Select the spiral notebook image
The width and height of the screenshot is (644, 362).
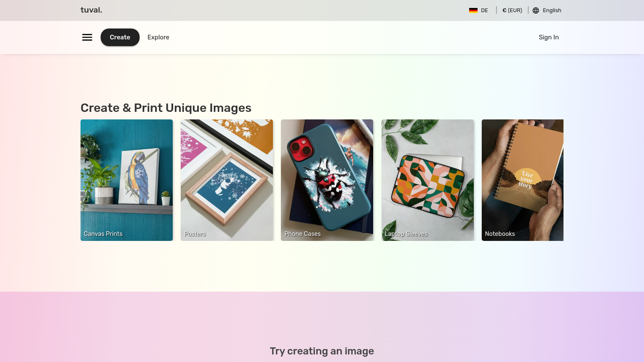coord(522,176)
